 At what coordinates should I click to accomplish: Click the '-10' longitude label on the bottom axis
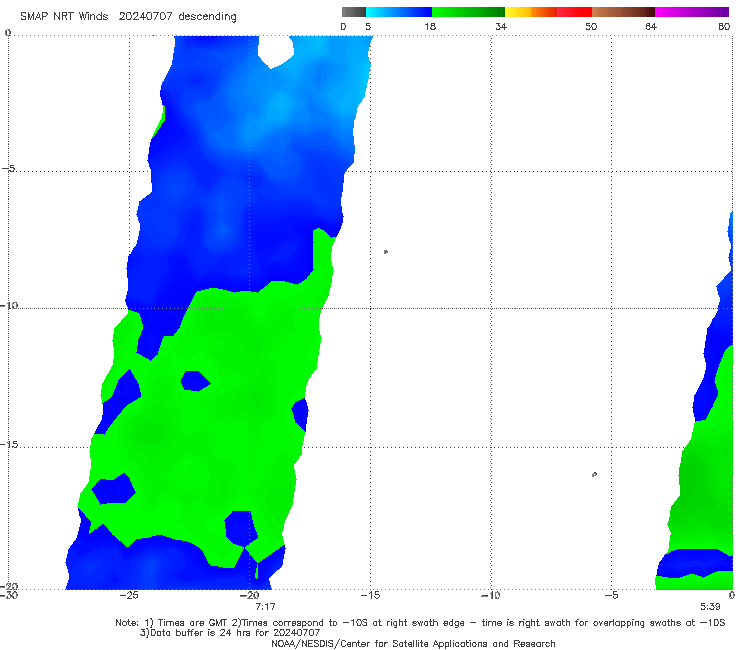pos(491,595)
